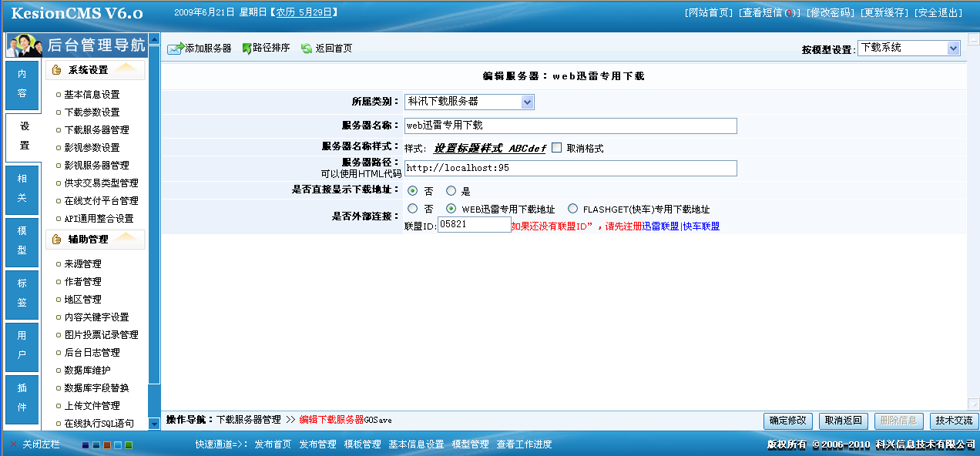Open the 安全退出 link in header
The height and width of the screenshot is (456, 980).
[938, 13]
